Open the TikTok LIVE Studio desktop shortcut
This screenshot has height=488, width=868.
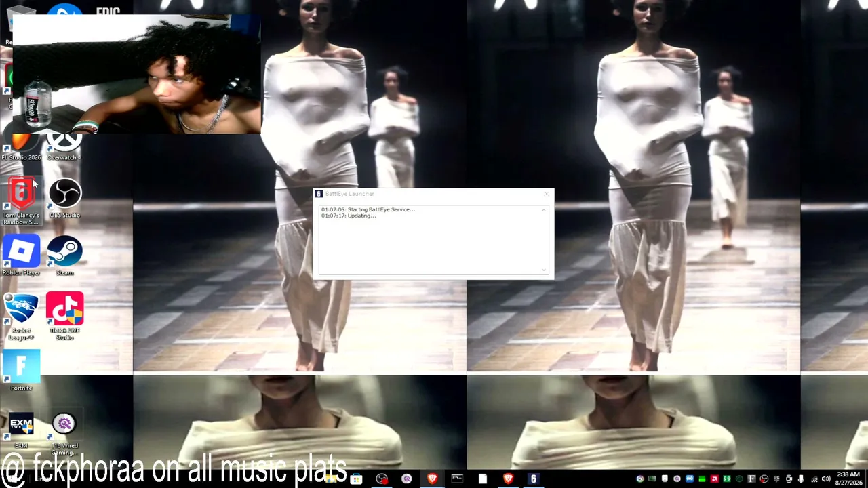(64, 317)
